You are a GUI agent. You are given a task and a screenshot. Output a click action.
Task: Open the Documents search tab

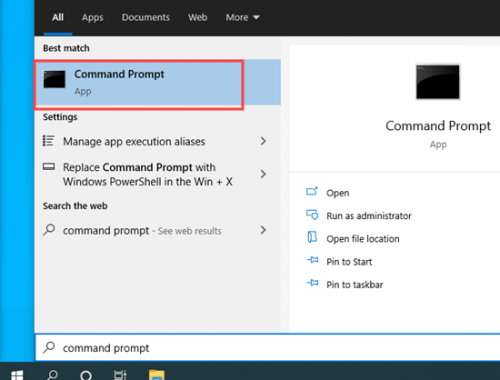[146, 17]
